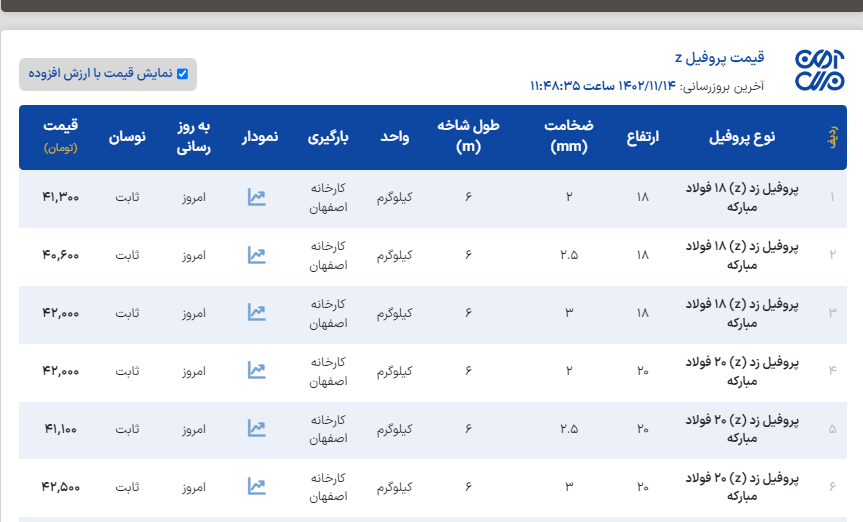The height and width of the screenshot is (522, 863).
Task: Click the ردیف column header
Action: tap(832, 137)
